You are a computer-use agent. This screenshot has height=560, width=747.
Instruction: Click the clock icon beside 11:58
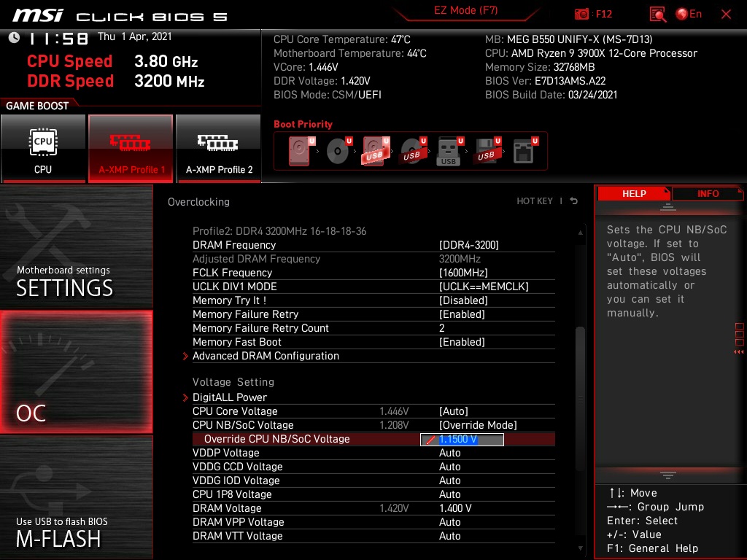(15, 38)
